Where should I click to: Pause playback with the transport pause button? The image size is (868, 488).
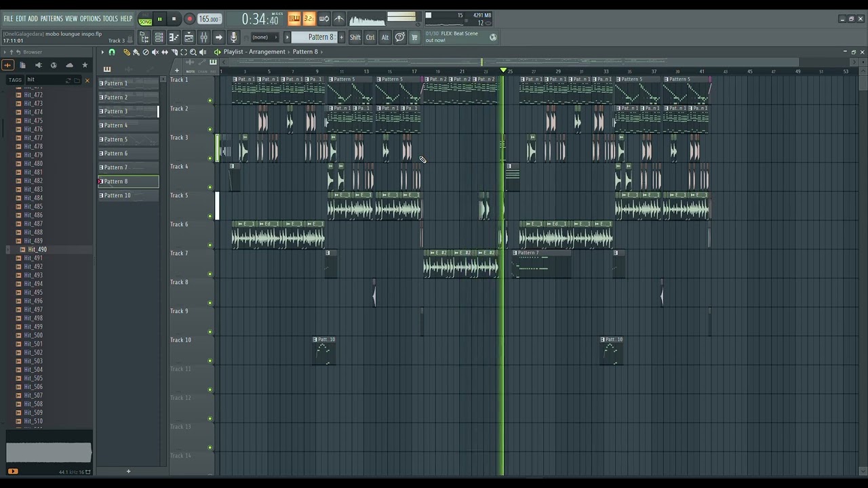[159, 20]
